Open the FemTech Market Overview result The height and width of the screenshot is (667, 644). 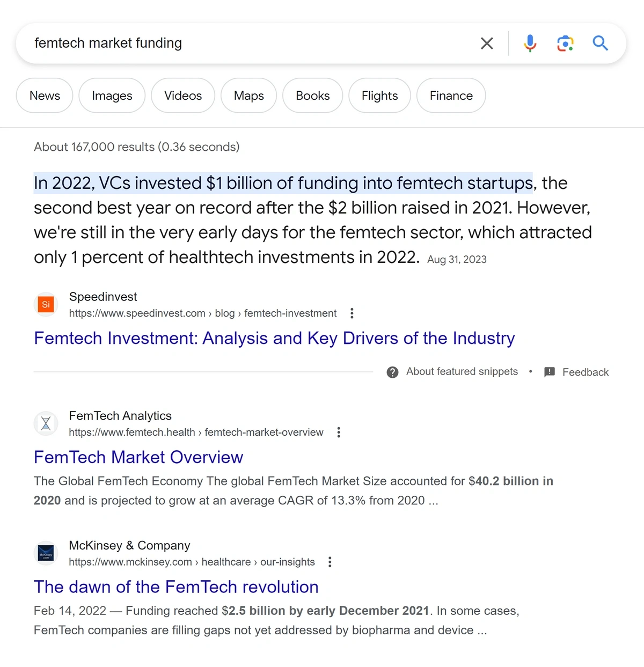tap(138, 458)
